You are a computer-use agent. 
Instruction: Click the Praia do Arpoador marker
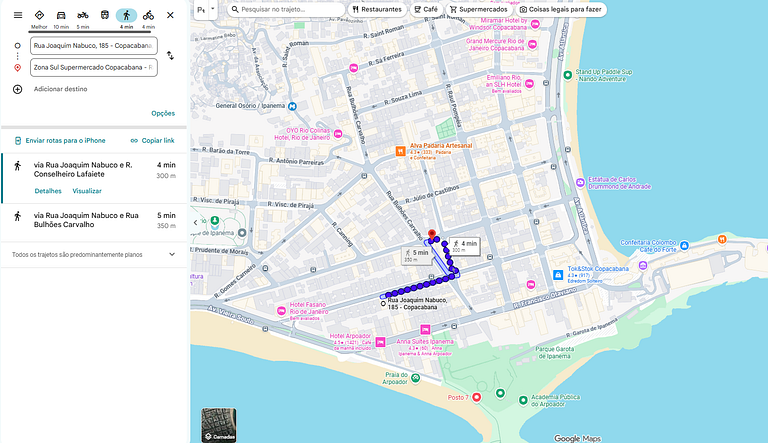tap(415, 378)
